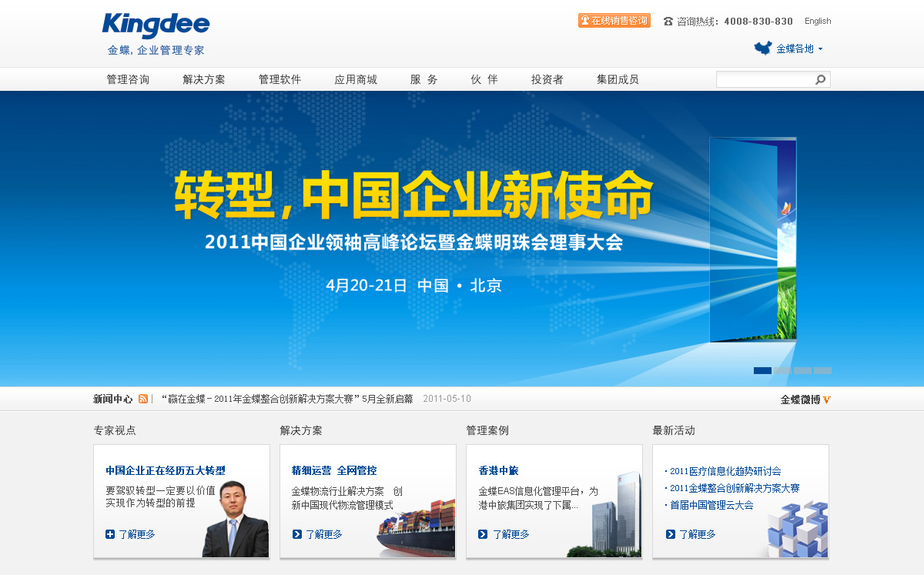Click the blue cubes image
The image size is (924, 575).
pyautogui.click(x=798, y=529)
